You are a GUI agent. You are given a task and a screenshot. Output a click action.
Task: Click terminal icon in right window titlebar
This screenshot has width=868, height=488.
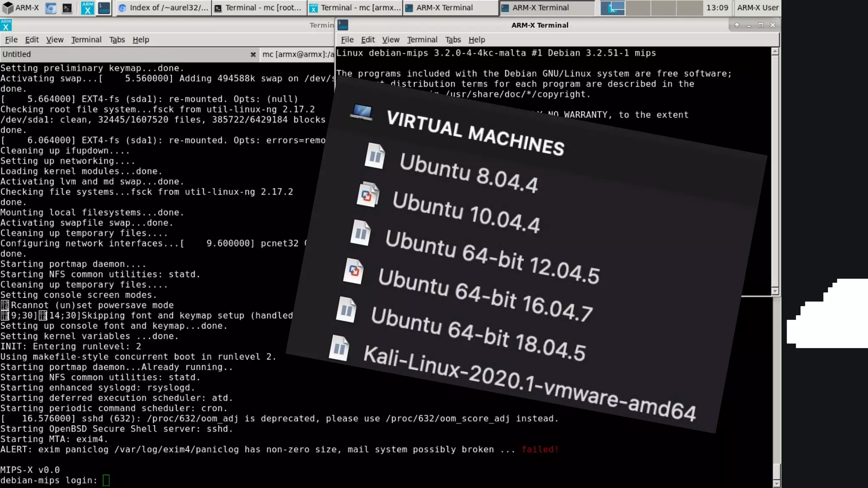click(343, 25)
